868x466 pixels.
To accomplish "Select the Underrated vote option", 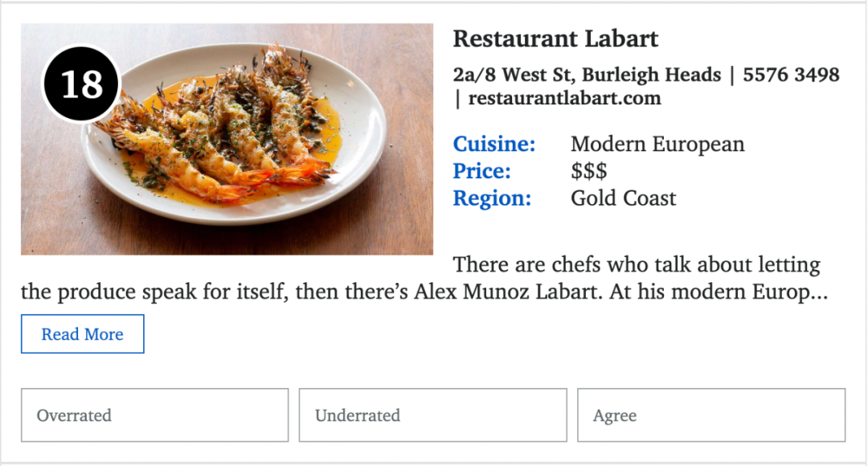I will (x=433, y=415).
